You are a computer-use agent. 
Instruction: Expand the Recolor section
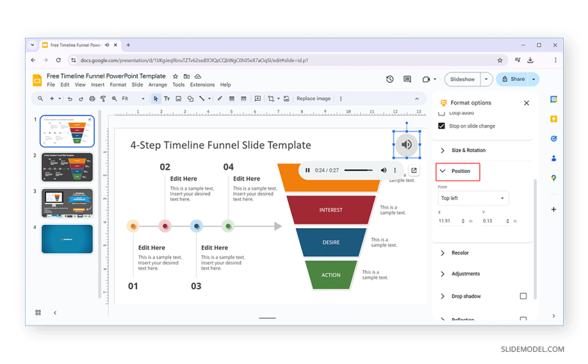[x=443, y=253]
